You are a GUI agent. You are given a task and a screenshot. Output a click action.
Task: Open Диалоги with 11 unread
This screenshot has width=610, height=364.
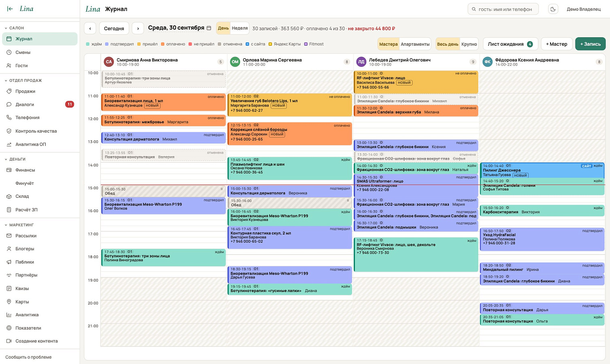pos(40,104)
